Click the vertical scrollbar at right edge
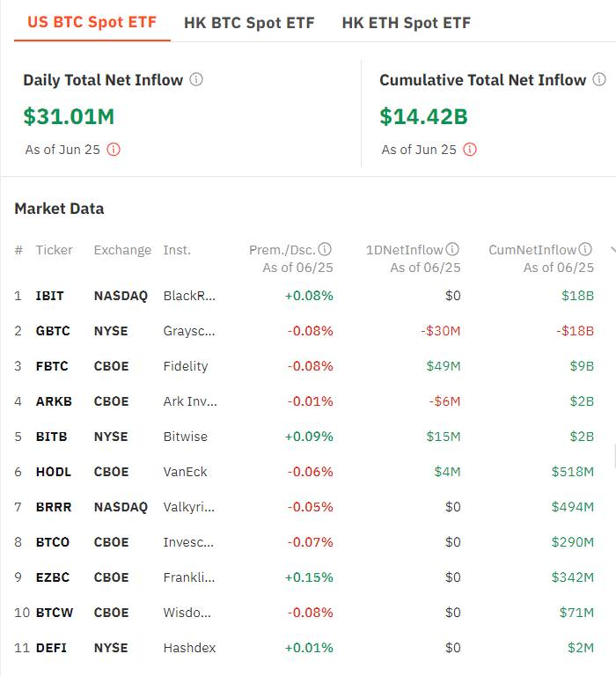The height and width of the screenshot is (676, 616). (615, 457)
